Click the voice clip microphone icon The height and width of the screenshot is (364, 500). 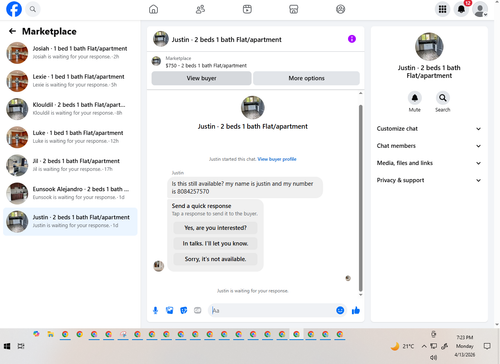coord(155,311)
